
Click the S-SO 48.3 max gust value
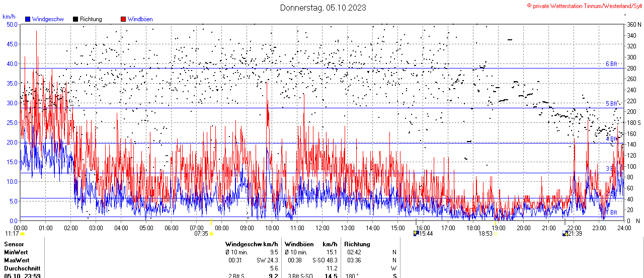(x=325, y=260)
